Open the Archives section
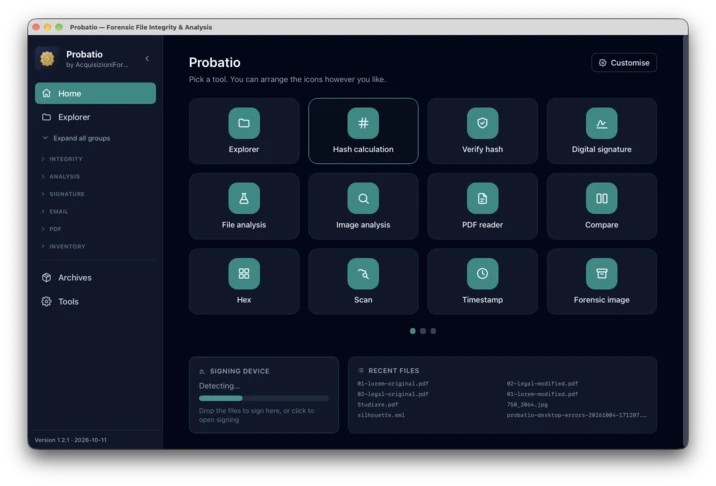Screen dimensions: 716x486 tap(95, 277)
